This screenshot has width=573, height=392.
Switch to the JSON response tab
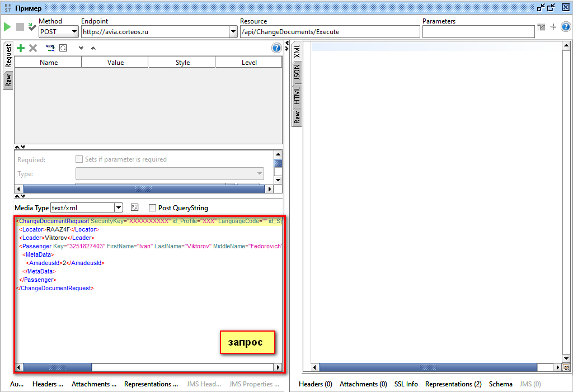coord(297,72)
